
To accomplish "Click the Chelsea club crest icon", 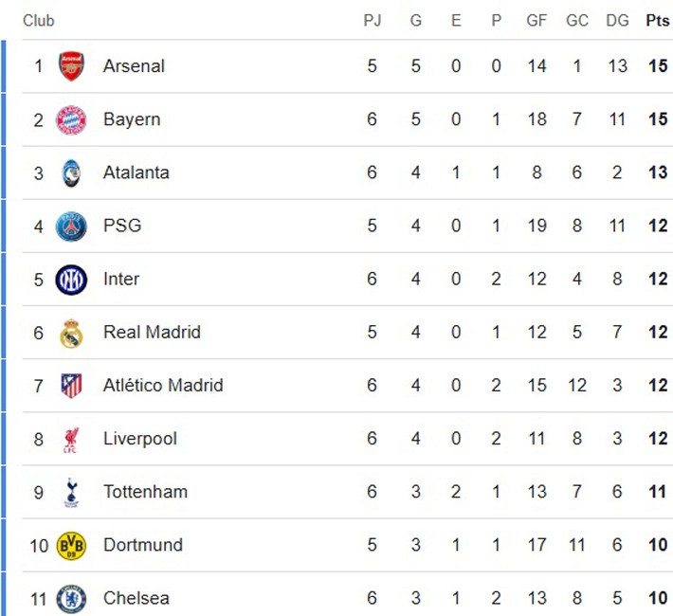I will click(71, 598).
